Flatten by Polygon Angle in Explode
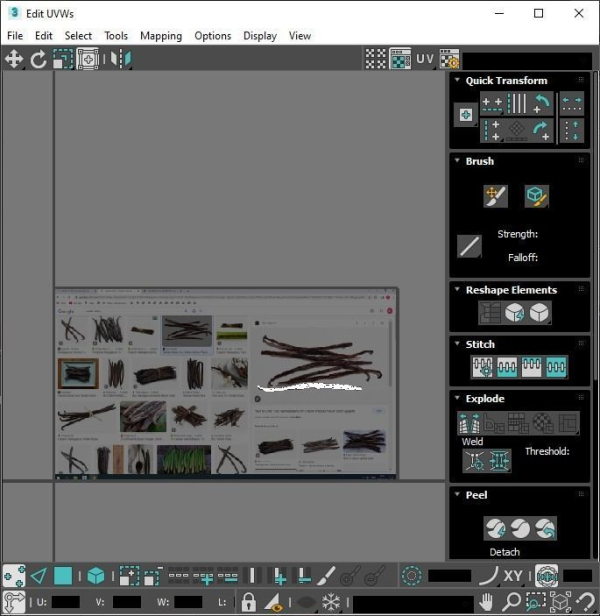Screen dimensions: 600x616 click(x=494, y=423)
